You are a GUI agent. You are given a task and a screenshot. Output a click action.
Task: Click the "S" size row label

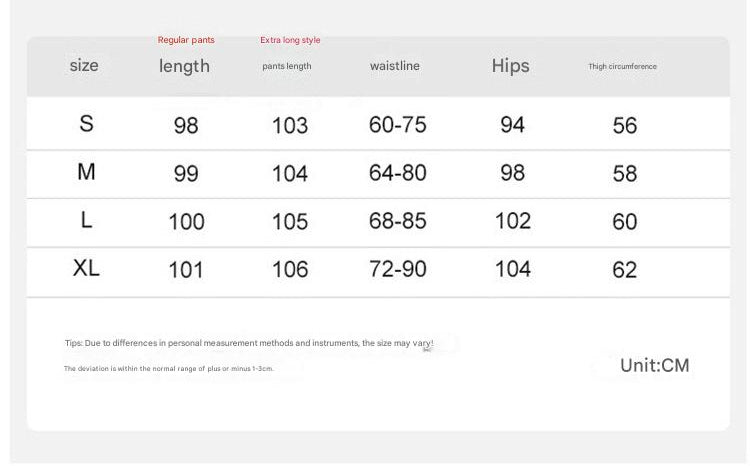87,124
